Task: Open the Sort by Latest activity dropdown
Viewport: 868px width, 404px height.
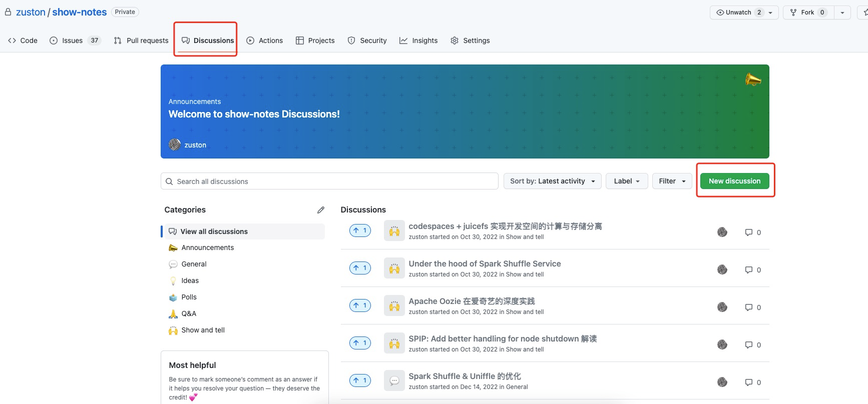Action: coord(553,181)
